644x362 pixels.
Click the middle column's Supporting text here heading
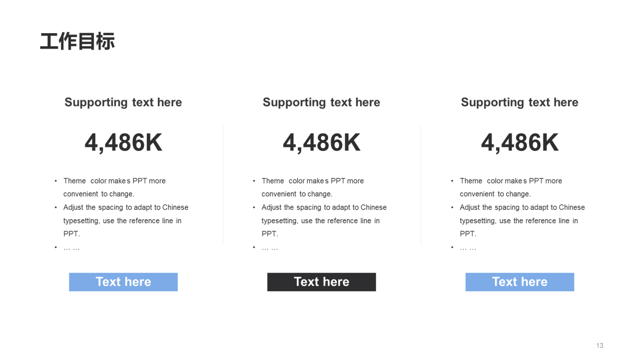tap(321, 103)
